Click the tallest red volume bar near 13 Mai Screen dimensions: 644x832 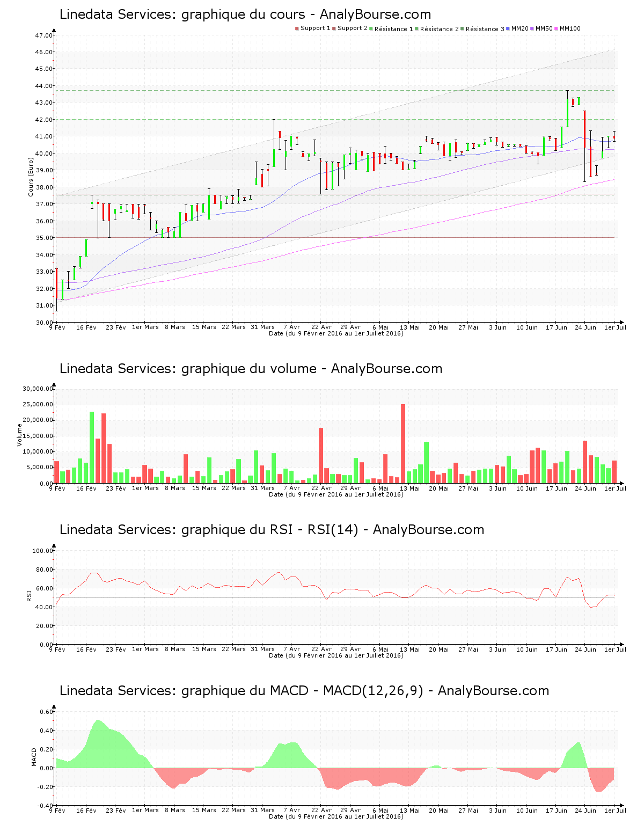[403, 443]
